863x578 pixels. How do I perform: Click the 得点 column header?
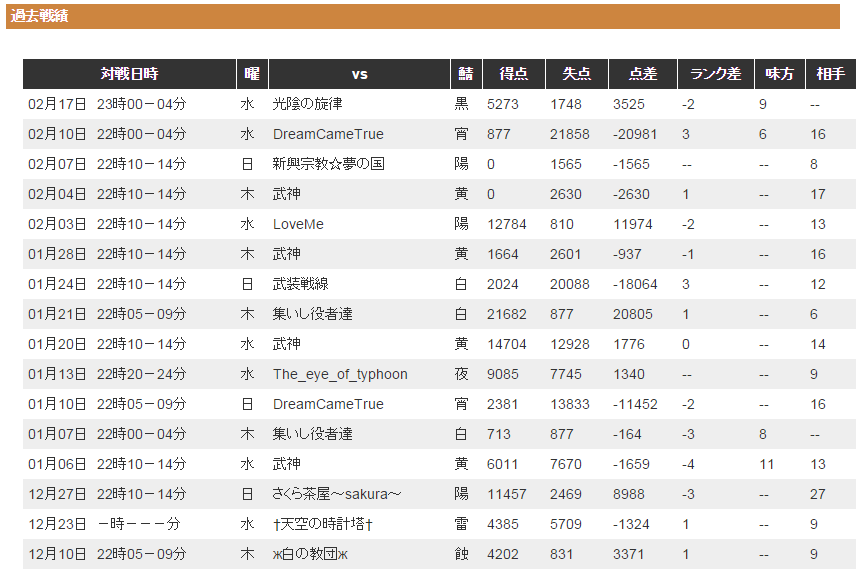514,74
